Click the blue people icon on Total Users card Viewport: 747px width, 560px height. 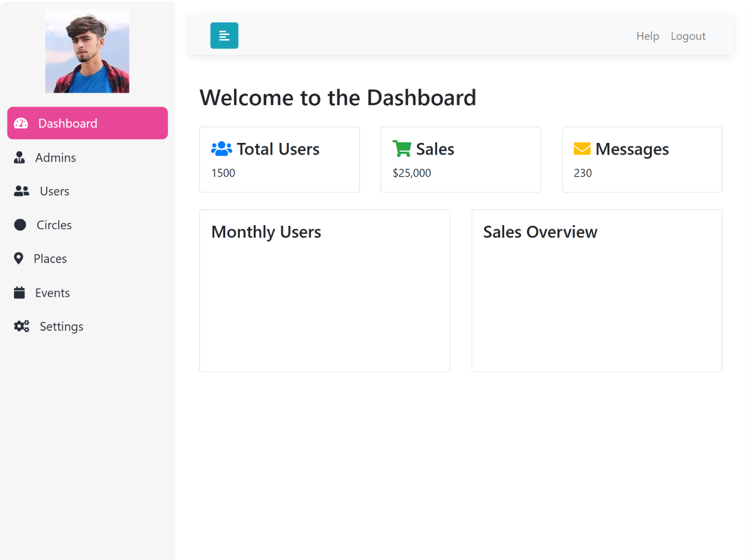pos(221,149)
